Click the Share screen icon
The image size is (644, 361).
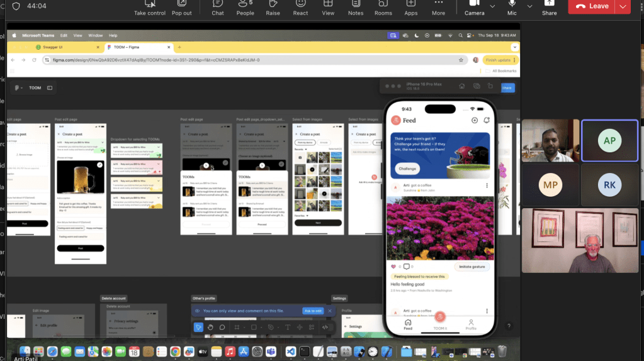(x=549, y=7)
